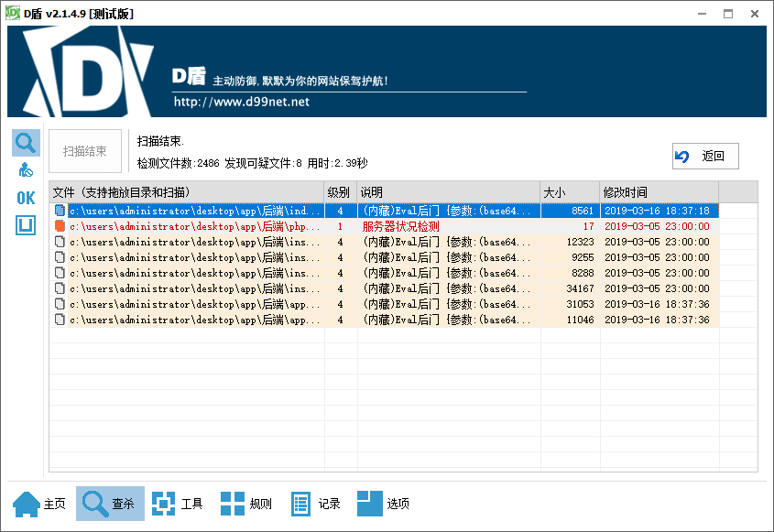Go to the 主页 home tab

39,504
